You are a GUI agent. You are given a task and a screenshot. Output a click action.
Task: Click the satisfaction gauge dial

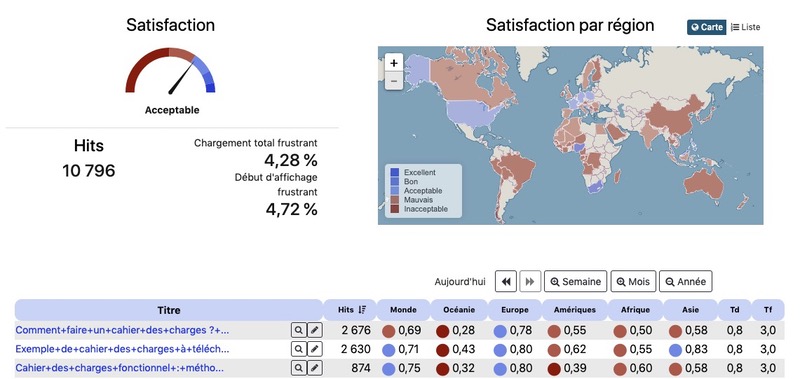(170, 71)
